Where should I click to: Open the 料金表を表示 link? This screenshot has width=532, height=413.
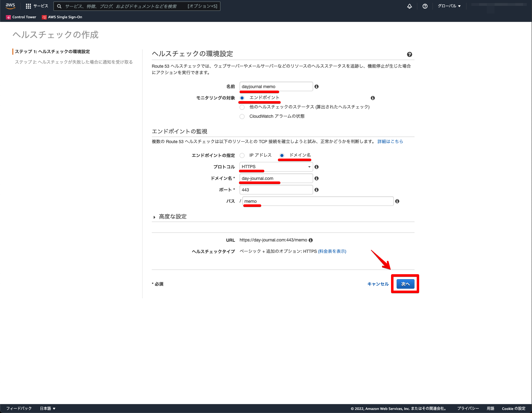coord(332,251)
